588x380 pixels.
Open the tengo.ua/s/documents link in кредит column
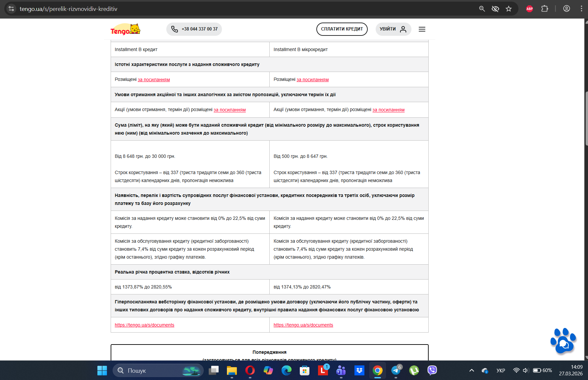(x=144, y=325)
